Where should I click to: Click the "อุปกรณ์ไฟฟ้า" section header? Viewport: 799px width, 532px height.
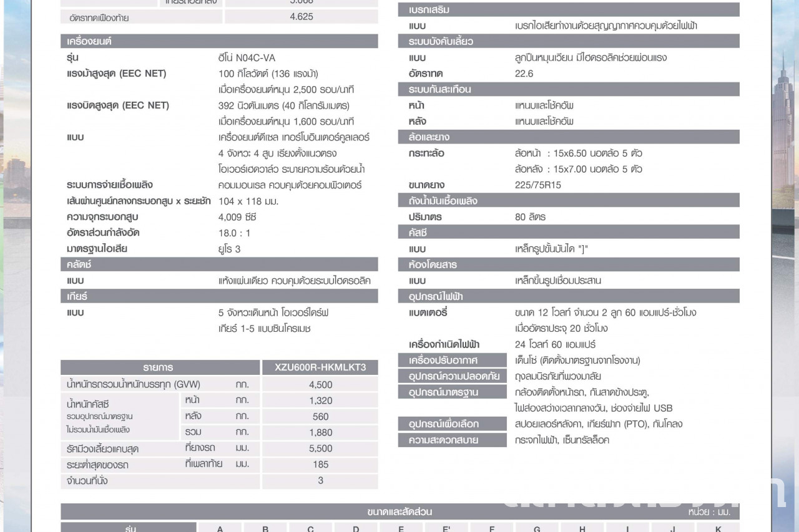coord(569,296)
